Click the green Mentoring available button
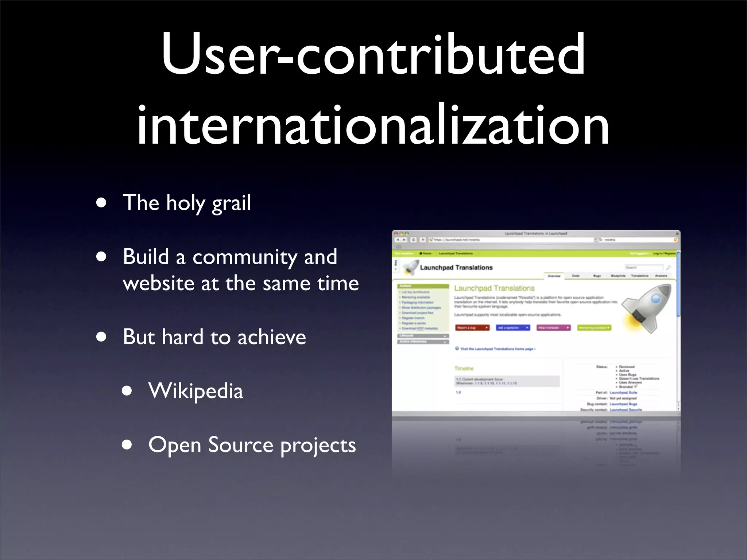The width and height of the screenshot is (747, 560). (594, 328)
